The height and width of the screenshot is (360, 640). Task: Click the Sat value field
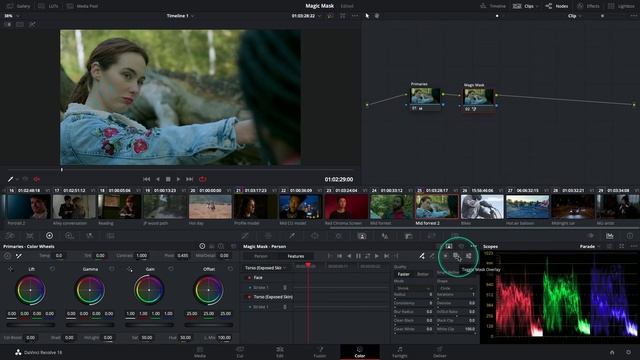coord(147,338)
